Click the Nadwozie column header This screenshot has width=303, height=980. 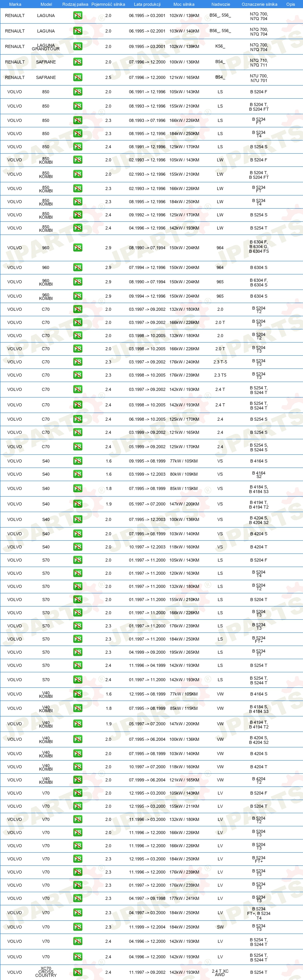(221, 4)
